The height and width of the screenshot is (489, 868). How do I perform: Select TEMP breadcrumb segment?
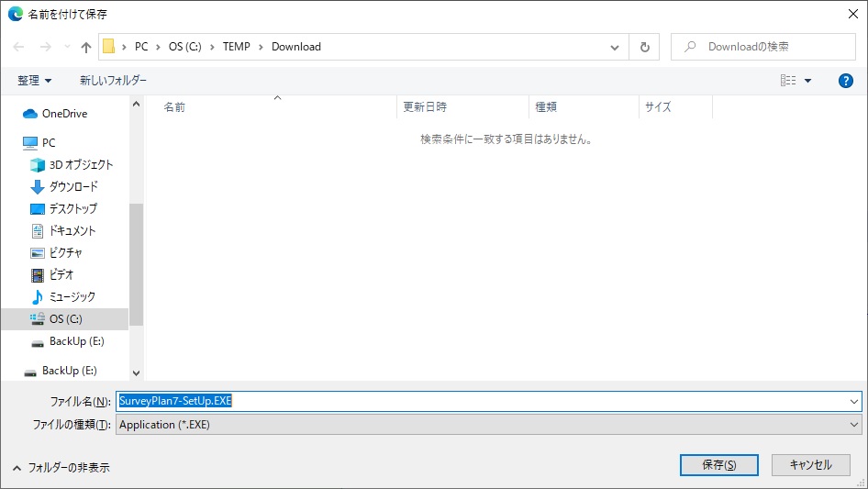click(237, 47)
